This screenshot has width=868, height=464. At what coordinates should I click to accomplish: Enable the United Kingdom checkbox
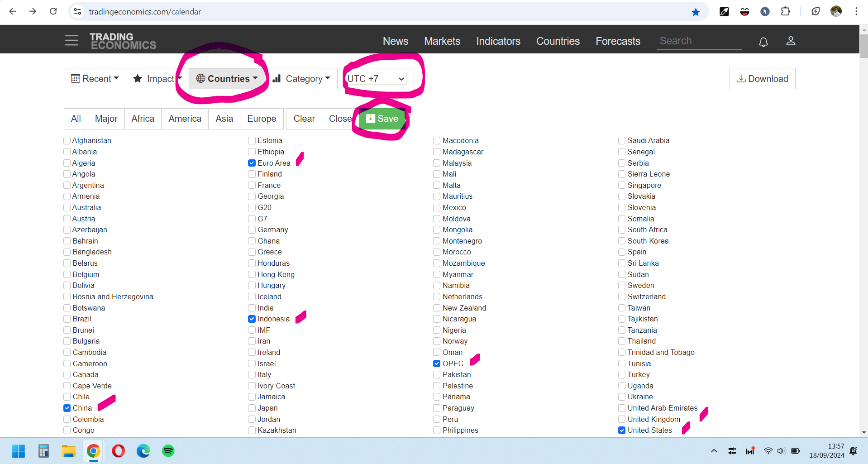[x=622, y=420]
